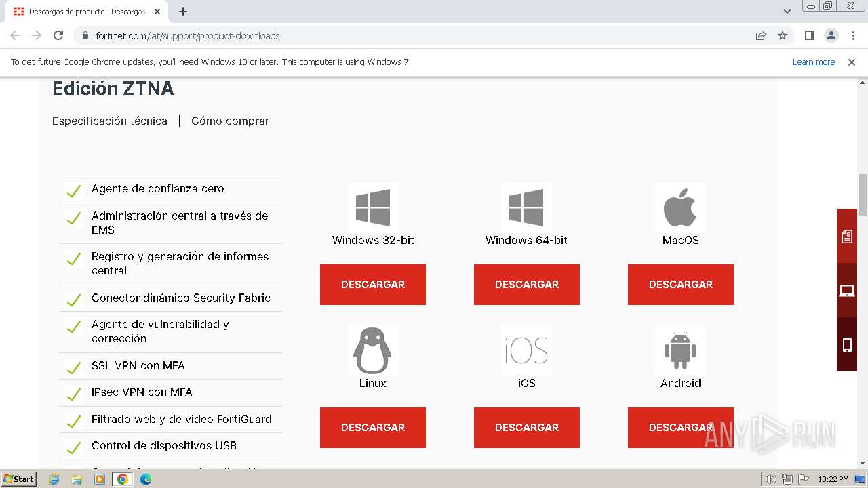The width and height of the screenshot is (868, 488).
Task: Download the Windows 64-bit client
Action: tap(527, 285)
